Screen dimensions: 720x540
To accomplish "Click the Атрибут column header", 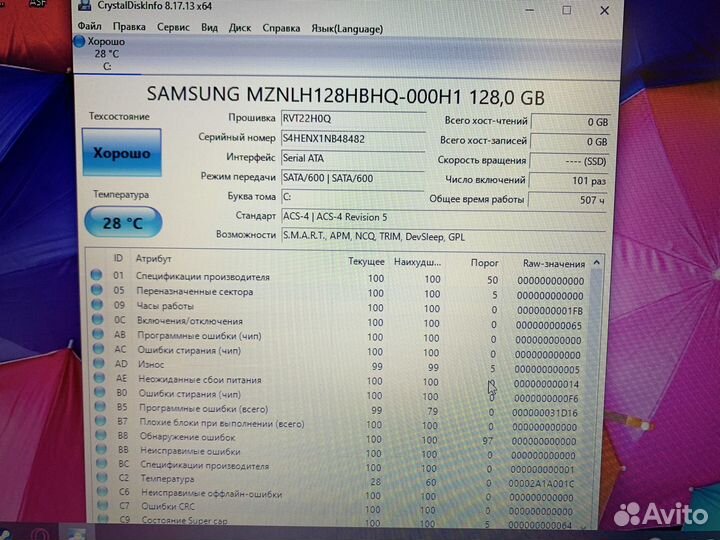I will 153,259.
